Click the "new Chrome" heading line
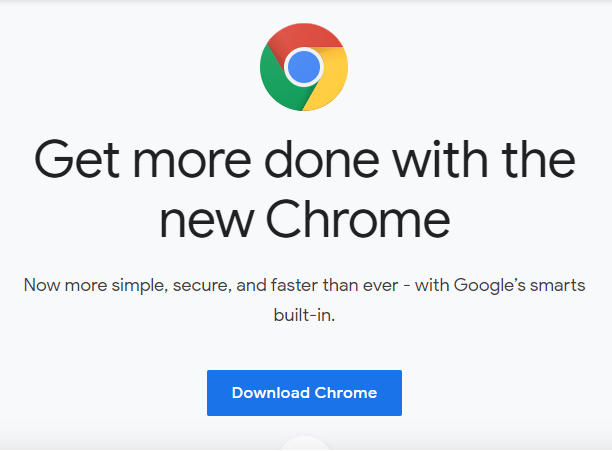 [305, 219]
